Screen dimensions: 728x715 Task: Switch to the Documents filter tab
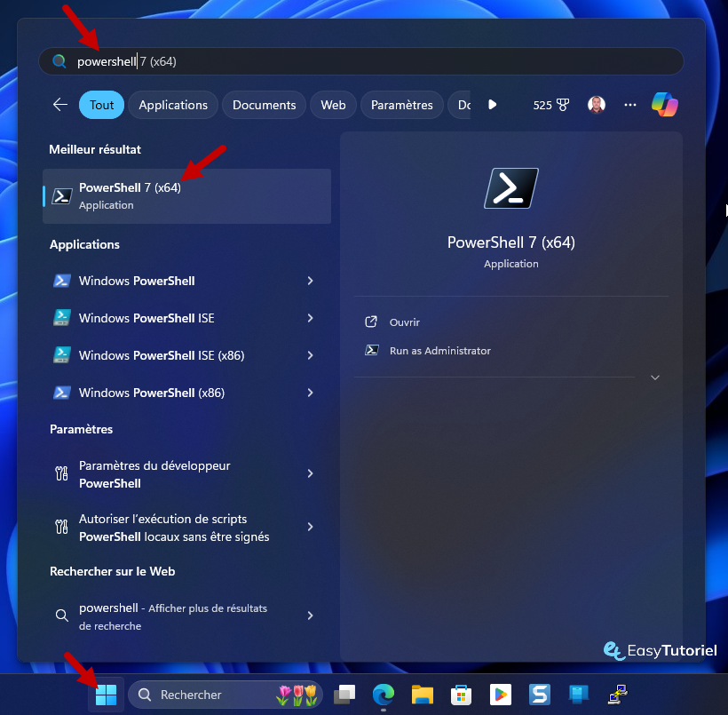click(x=265, y=105)
